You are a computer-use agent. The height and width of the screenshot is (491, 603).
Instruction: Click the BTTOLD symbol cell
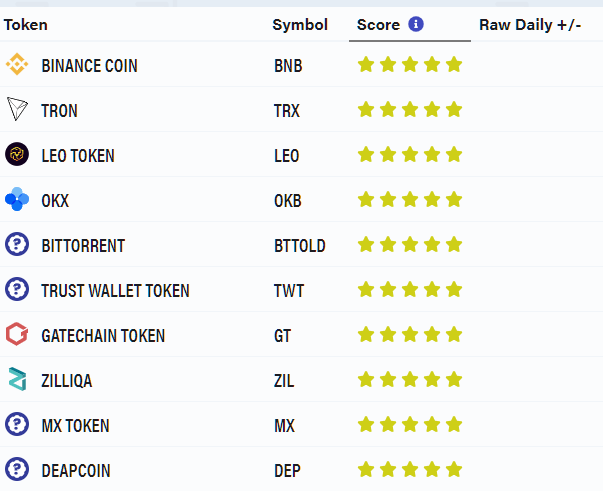(x=300, y=246)
